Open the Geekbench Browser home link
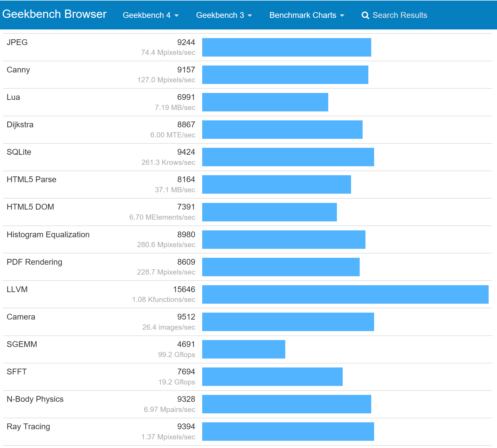Image resolution: width=497 pixels, height=448 pixels. (x=54, y=14)
